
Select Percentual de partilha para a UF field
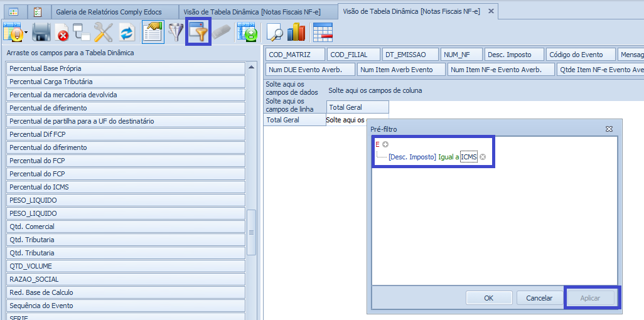click(x=126, y=121)
